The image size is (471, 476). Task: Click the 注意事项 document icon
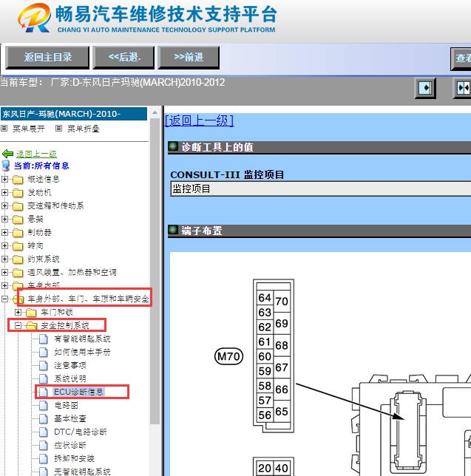point(44,365)
